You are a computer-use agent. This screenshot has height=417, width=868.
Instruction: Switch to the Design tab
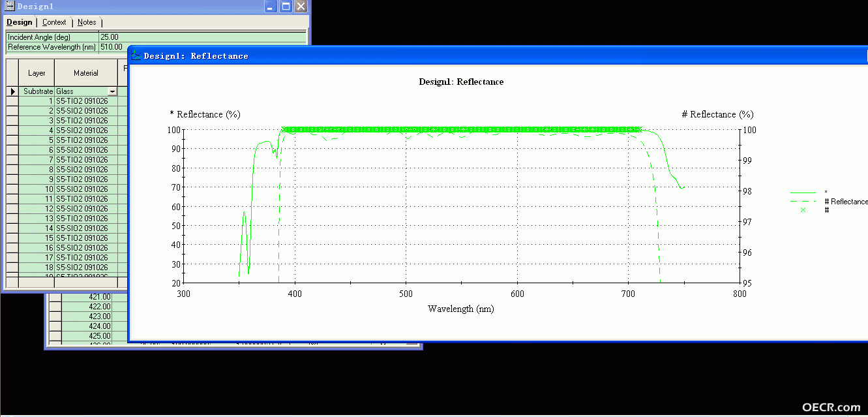click(20, 22)
